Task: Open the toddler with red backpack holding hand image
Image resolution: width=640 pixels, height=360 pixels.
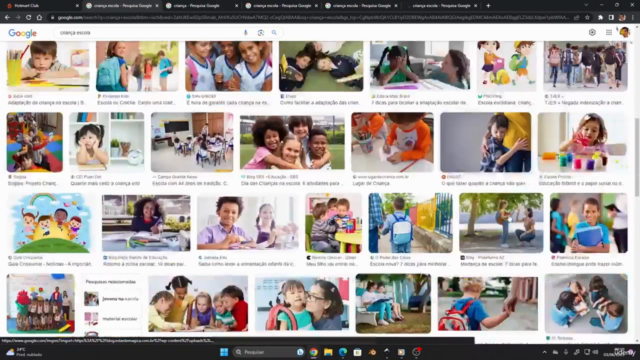Action: tap(488, 303)
